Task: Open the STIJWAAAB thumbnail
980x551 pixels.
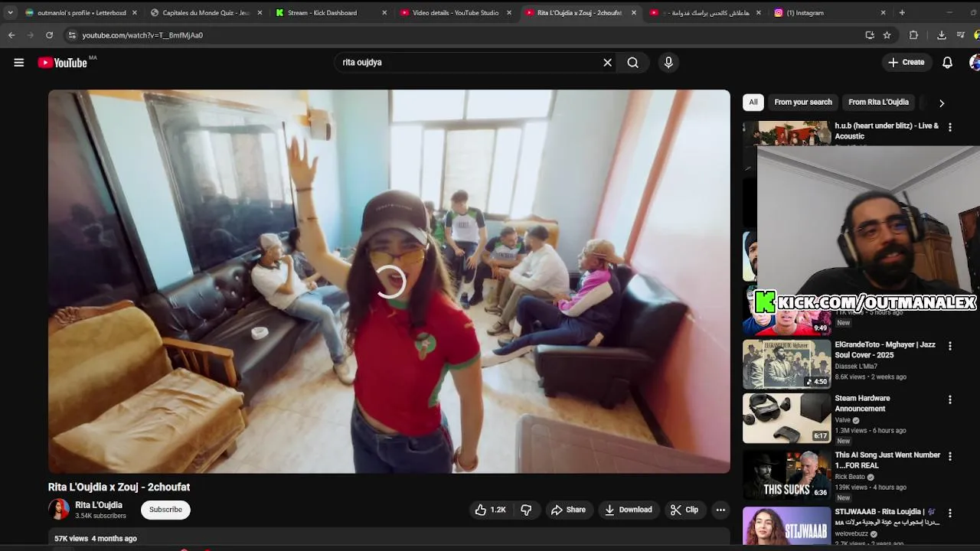Action: click(x=786, y=527)
